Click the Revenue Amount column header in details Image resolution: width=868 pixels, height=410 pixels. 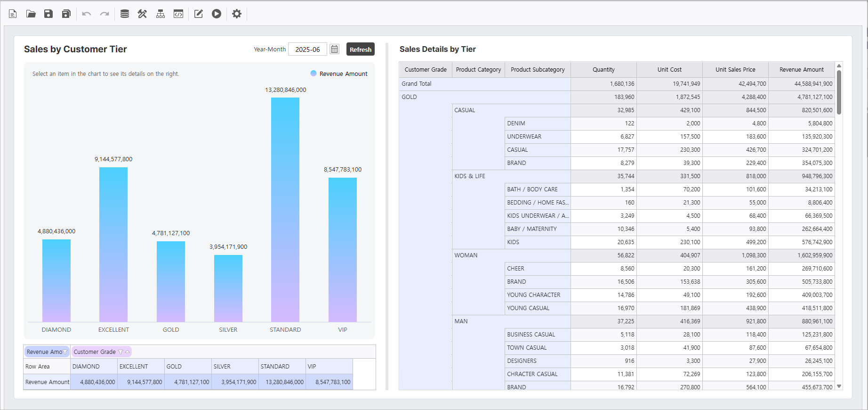(801, 69)
